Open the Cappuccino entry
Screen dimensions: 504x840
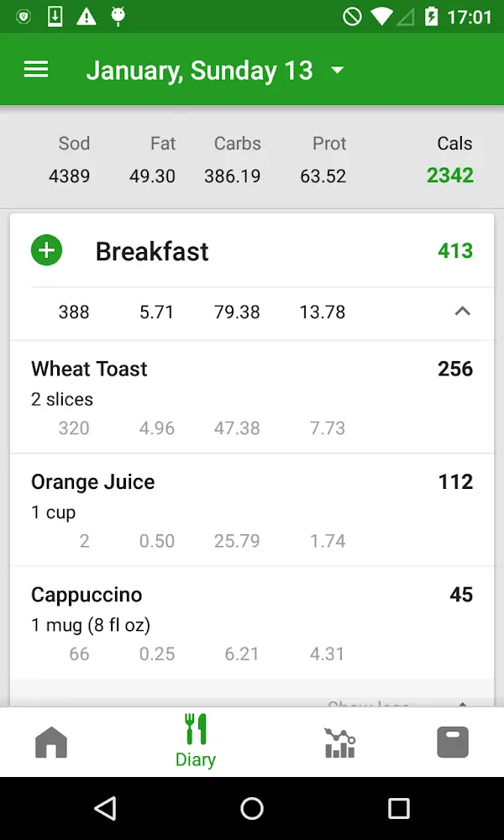[252, 622]
